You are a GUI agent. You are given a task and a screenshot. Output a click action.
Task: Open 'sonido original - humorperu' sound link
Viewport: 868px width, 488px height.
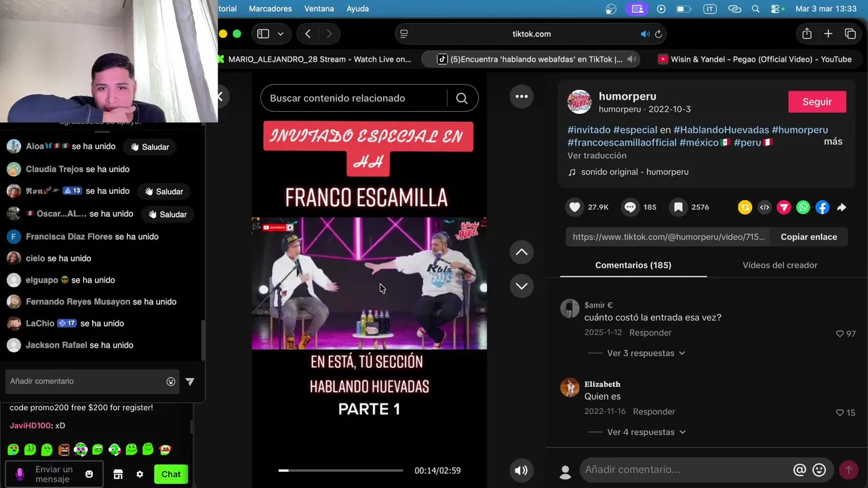[x=635, y=172]
